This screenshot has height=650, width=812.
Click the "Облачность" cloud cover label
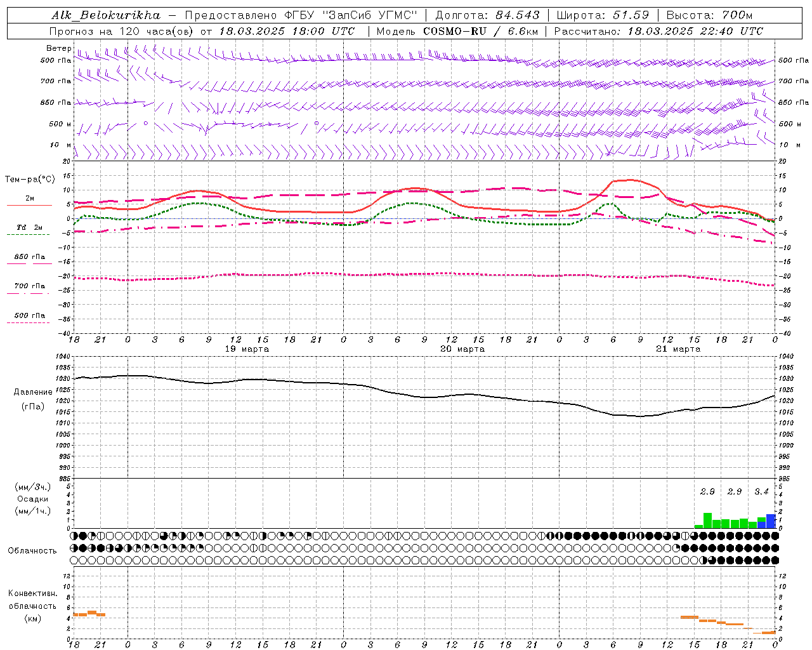coord(32,551)
